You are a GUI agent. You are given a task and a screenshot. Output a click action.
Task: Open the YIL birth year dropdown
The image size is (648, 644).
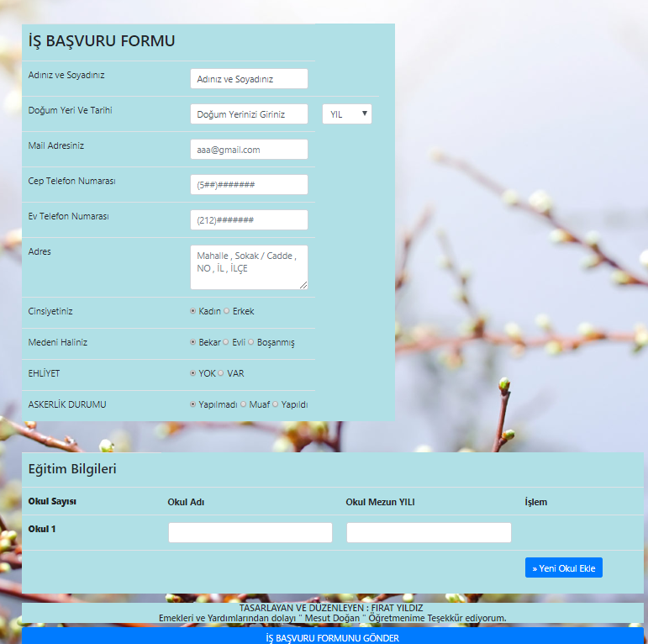coord(347,114)
